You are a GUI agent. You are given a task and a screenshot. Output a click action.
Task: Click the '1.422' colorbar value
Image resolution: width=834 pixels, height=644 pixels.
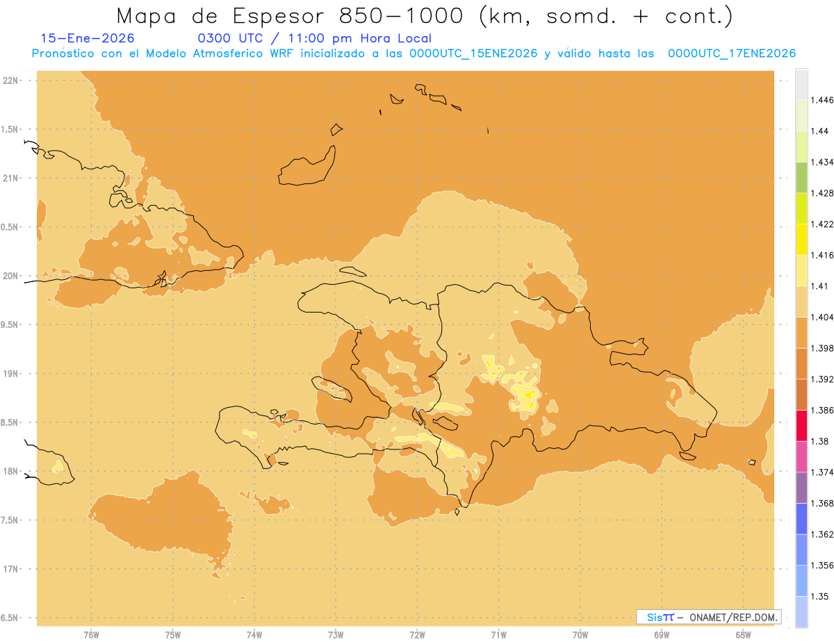(823, 224)
